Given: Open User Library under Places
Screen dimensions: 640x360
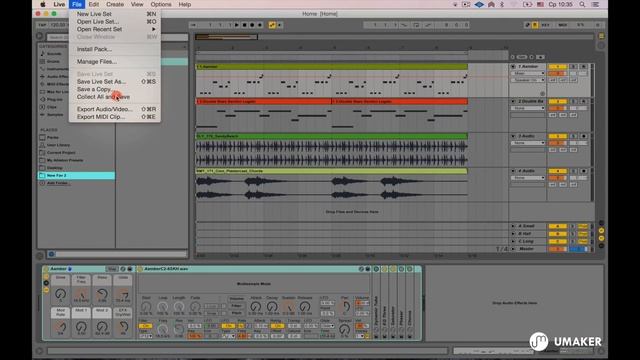Looking at the screenshot, I should coord(58,145).
